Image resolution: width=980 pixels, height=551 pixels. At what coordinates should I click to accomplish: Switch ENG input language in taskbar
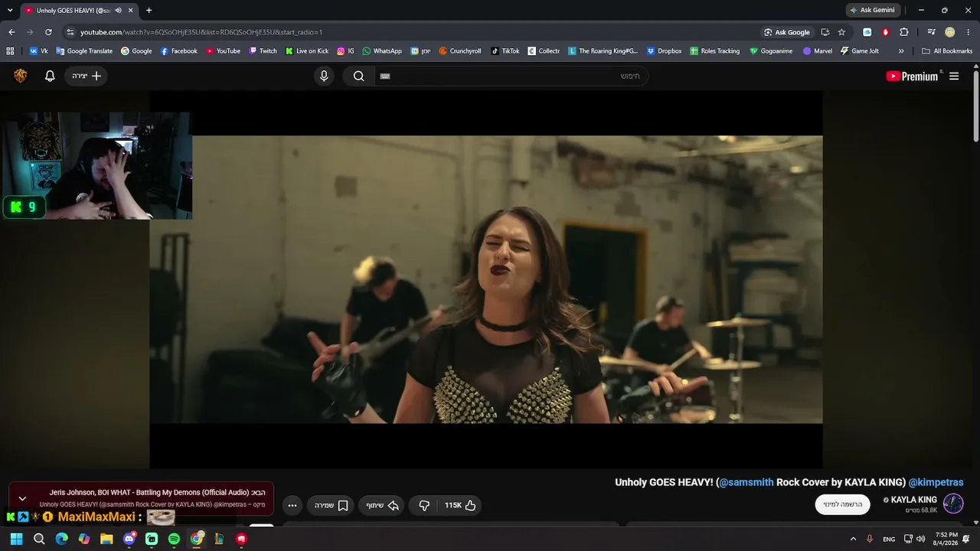889,539
